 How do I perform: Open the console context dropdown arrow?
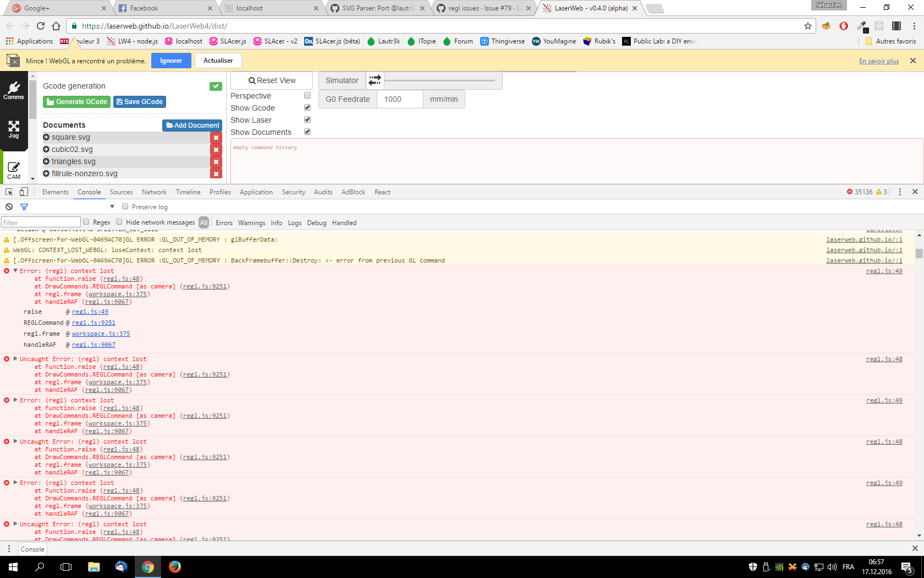[x=112, y=207]
